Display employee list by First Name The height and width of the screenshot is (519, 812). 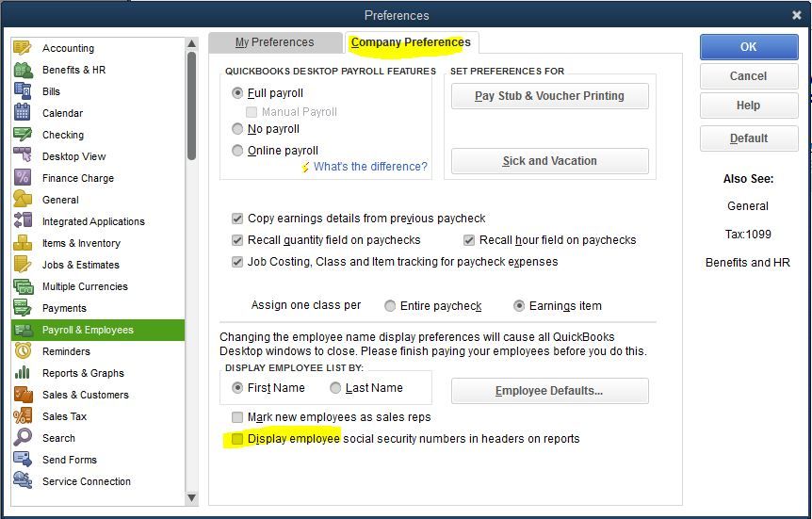pyautogui.click(x=237, y=387)
